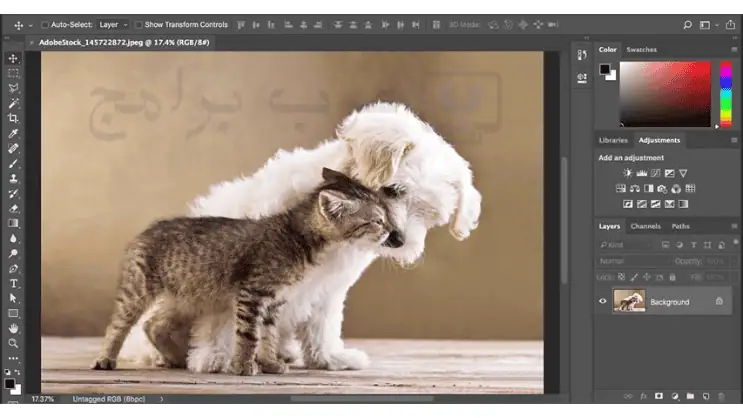
Task: Toggle lock transparent pixels
Action: click(x=621, y=277)
